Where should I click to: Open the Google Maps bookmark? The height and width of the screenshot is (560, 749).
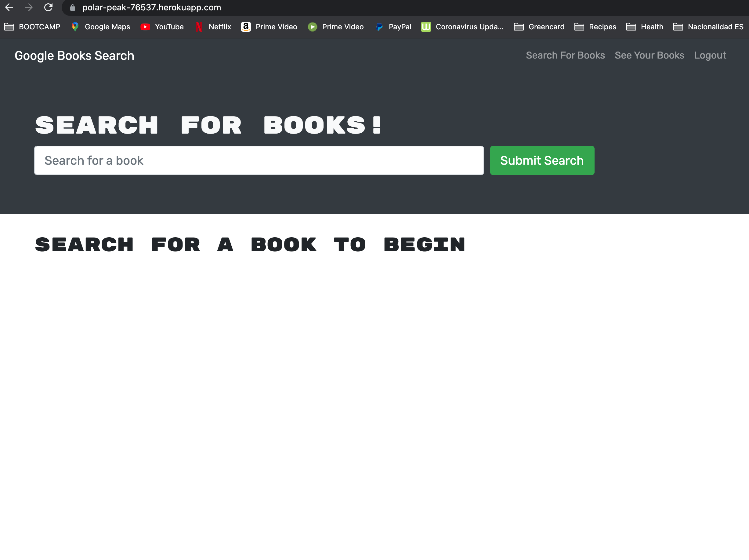point(101,27)
